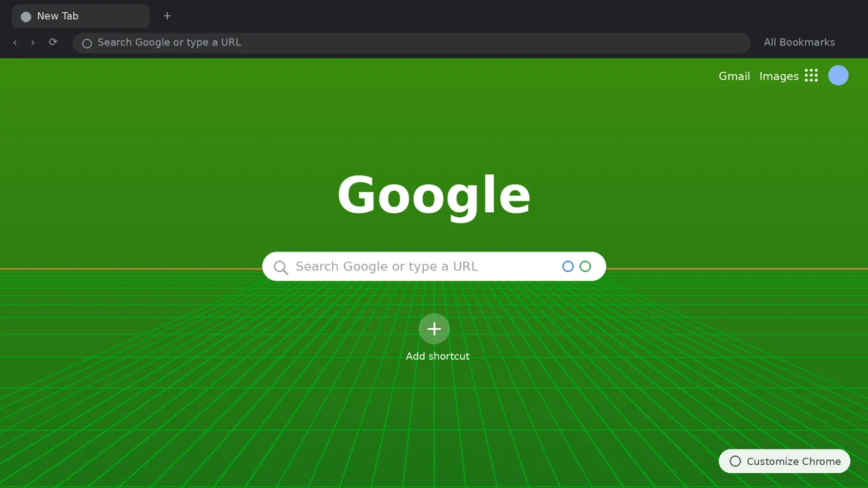This screenshot has height=488, width=868.
Task: Open the Images link
Action: coord(779,76)
